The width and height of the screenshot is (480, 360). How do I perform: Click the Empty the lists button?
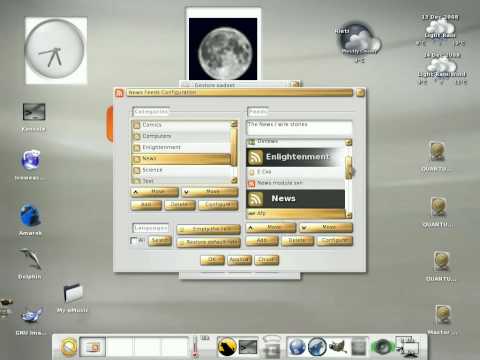point(208,229)
